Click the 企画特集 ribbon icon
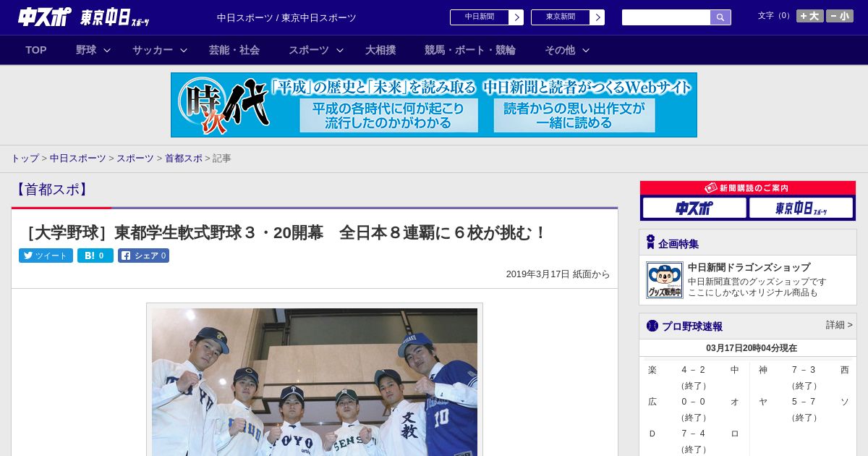The height and width of the screenshot is (456, 868). (x=650, y=242)
